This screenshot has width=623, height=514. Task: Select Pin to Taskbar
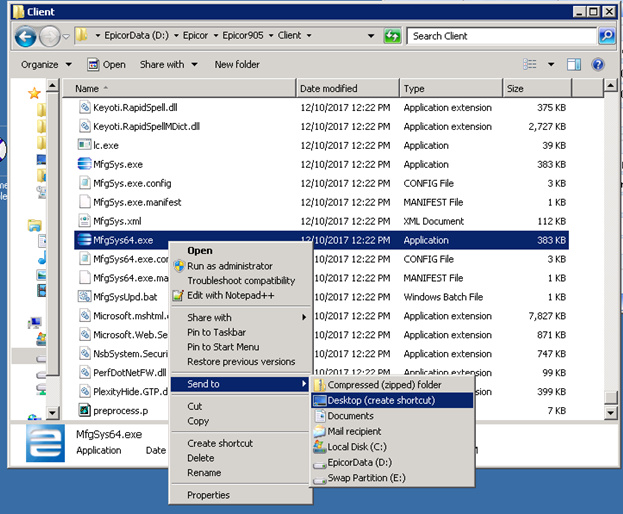tap(240, 332)
